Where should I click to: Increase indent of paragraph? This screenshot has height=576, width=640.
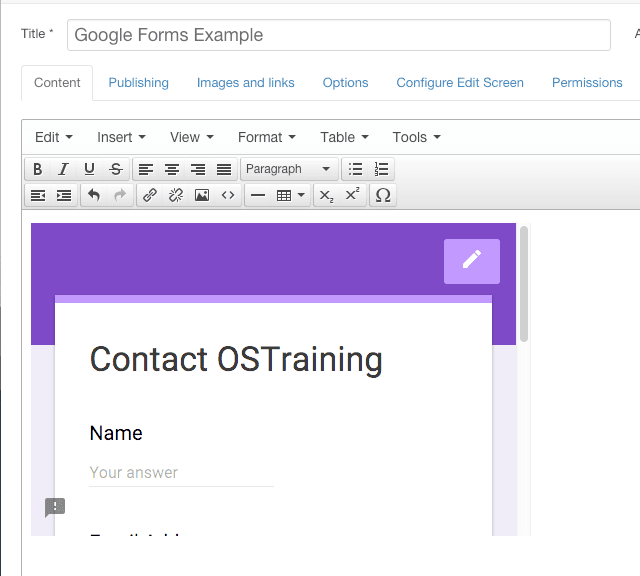pyautogui.click(x=64, y=196)
